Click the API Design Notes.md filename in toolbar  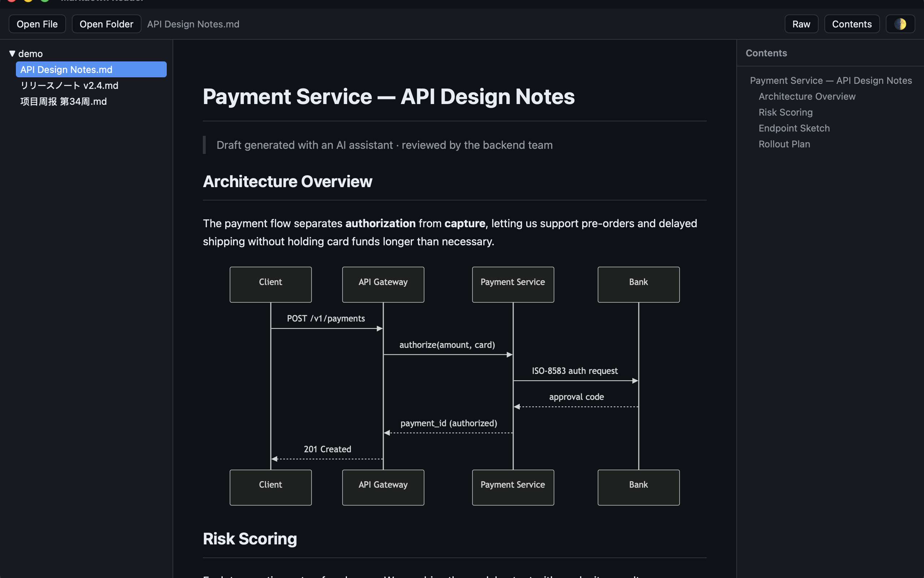coord(193,24)
